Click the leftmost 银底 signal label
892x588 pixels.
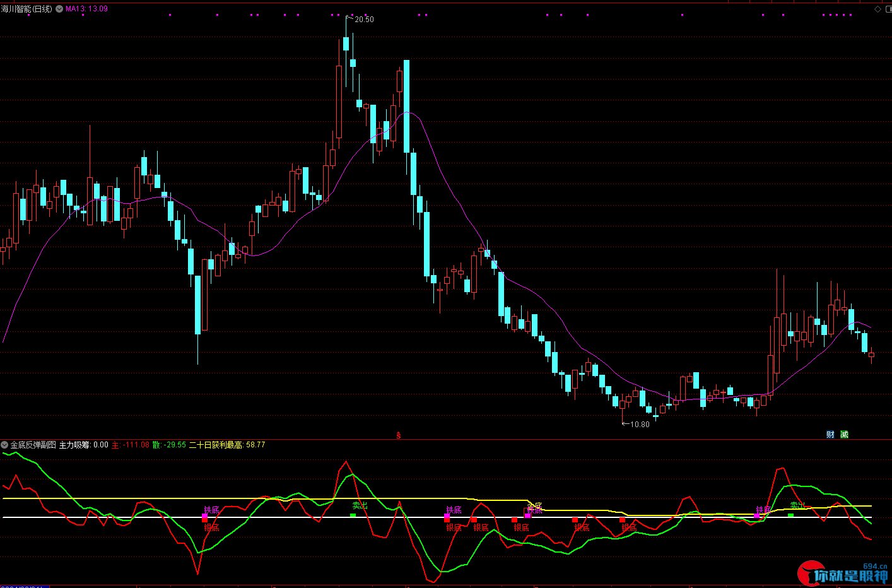pos(212,527)
